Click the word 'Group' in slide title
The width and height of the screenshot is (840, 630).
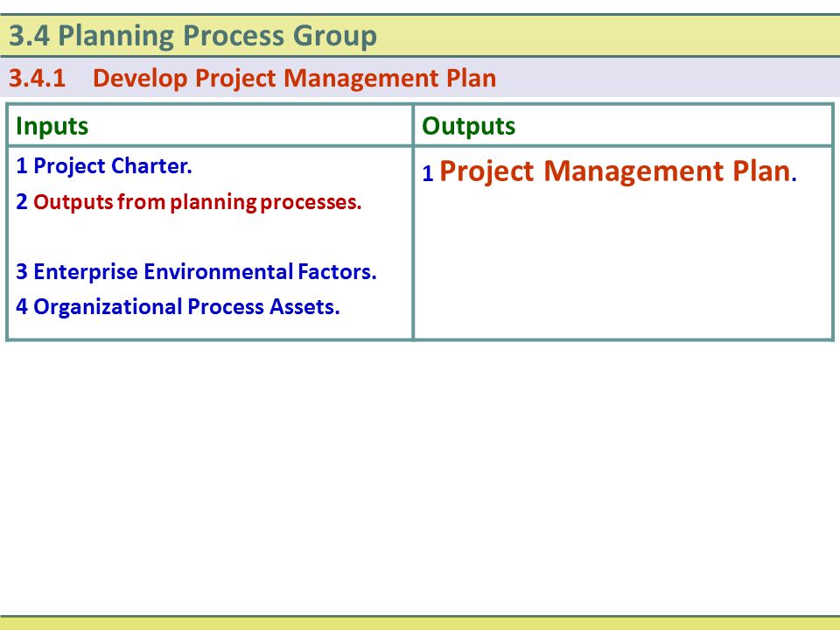[x=335, y=37]
